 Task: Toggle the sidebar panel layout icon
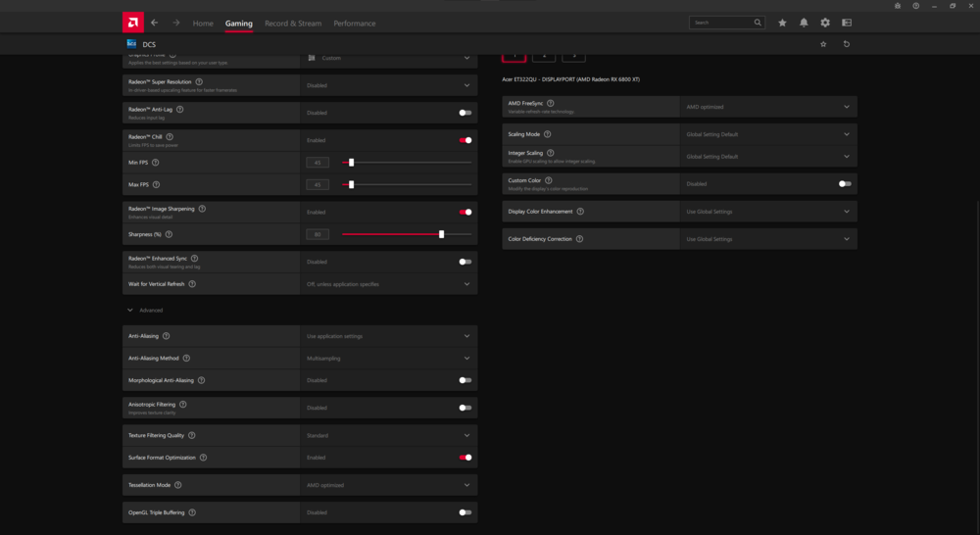coord(847,23)
